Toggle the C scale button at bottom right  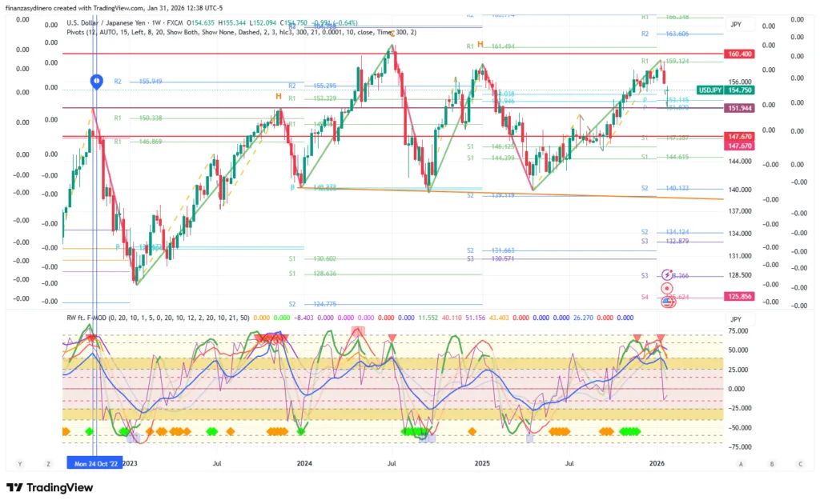(800, 464)
